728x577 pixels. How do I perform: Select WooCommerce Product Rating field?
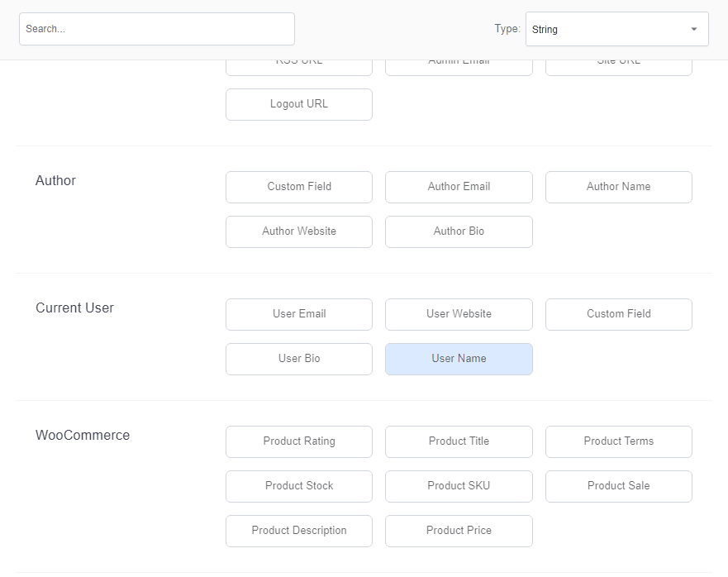pos(299,441)
